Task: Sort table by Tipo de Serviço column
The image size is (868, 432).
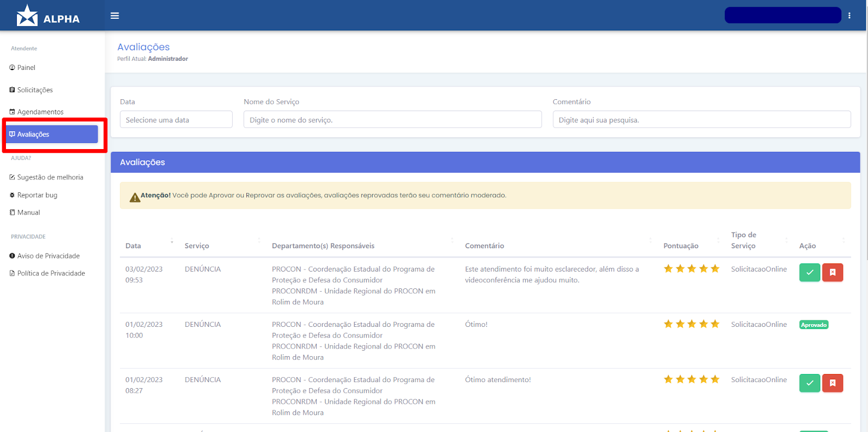Action: pyautogui.click(x=759, y=240)
